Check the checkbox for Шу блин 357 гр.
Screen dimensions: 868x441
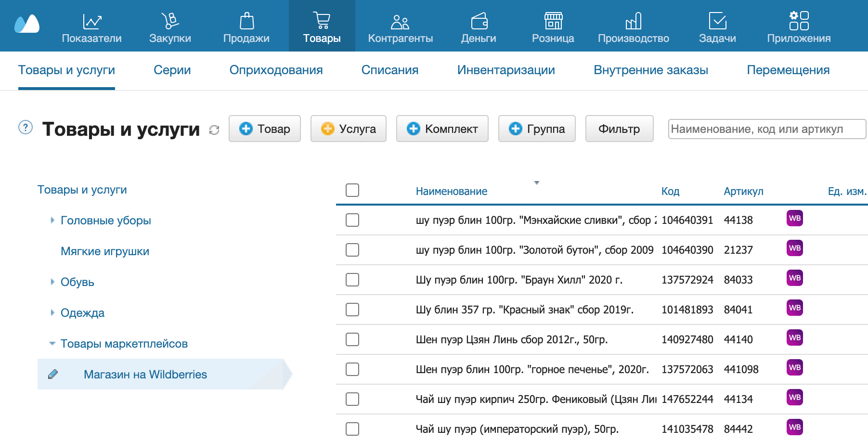[352, 310]
